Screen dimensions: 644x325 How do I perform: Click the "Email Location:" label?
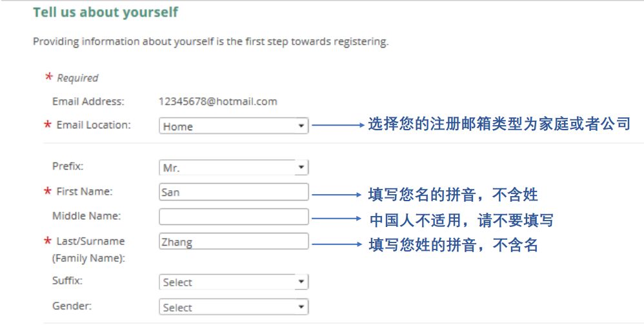coord(93,124)
